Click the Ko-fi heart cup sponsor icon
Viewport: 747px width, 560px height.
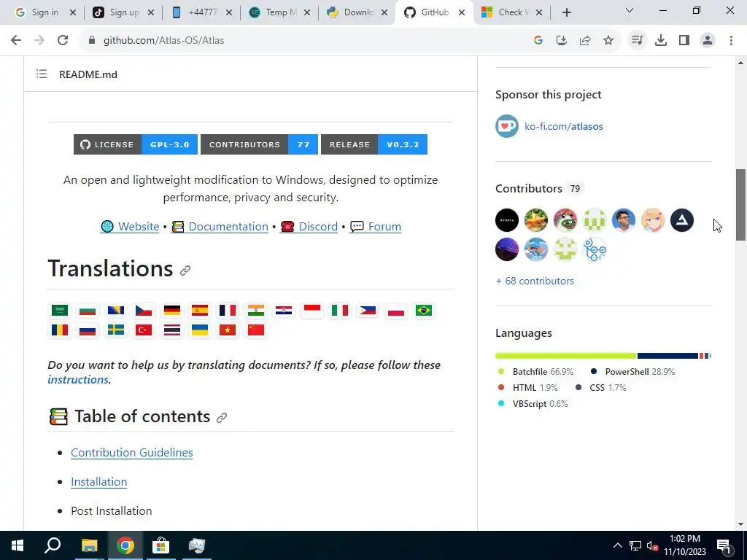pos(507,126)
